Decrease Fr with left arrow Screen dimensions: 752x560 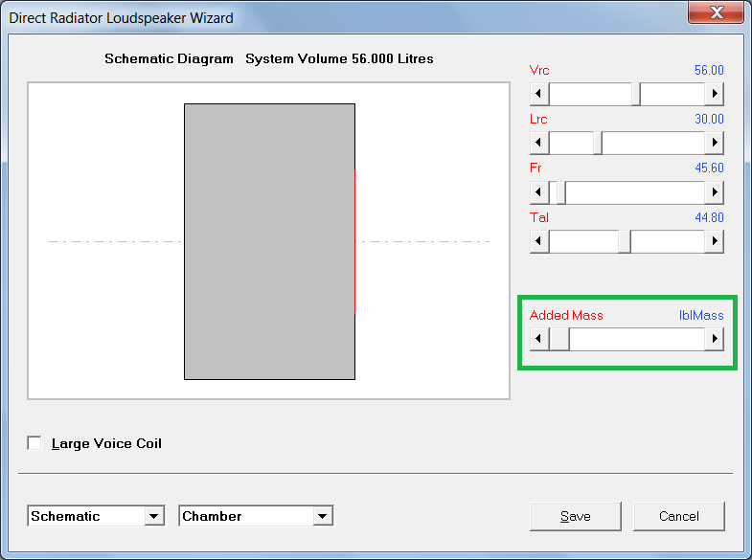(539, 192)
